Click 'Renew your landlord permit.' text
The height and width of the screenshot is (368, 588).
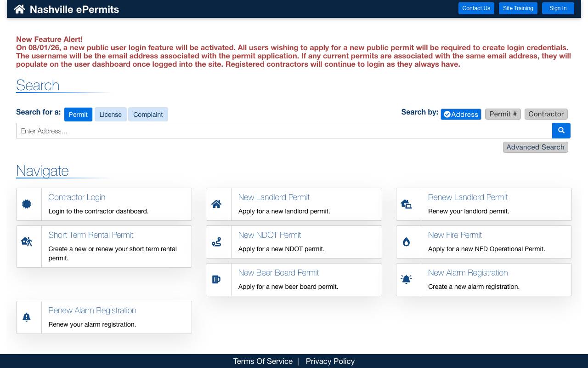[469, 211]
